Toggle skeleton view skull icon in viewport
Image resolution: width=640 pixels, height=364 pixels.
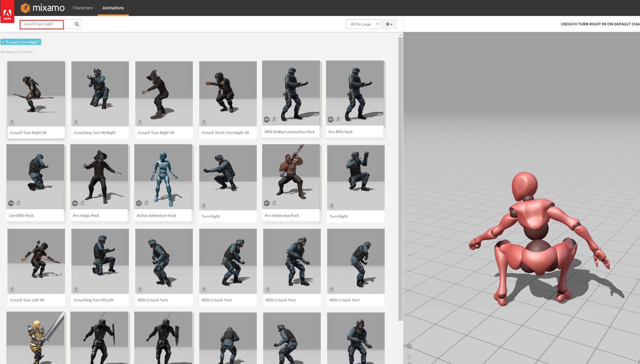(x=409, y=347)
